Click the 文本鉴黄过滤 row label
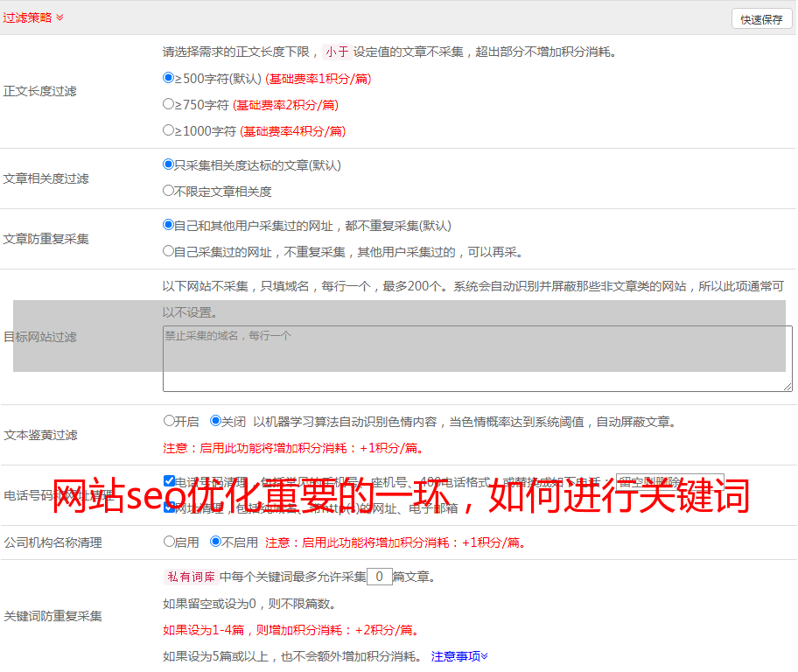This screenshot has width=798, height=672. (x=41, y=435)
